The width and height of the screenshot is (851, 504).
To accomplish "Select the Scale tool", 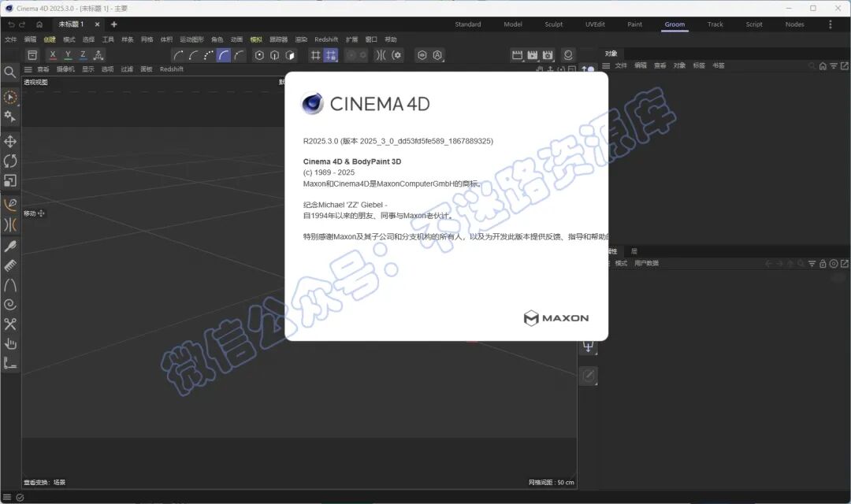I will 9,180.
